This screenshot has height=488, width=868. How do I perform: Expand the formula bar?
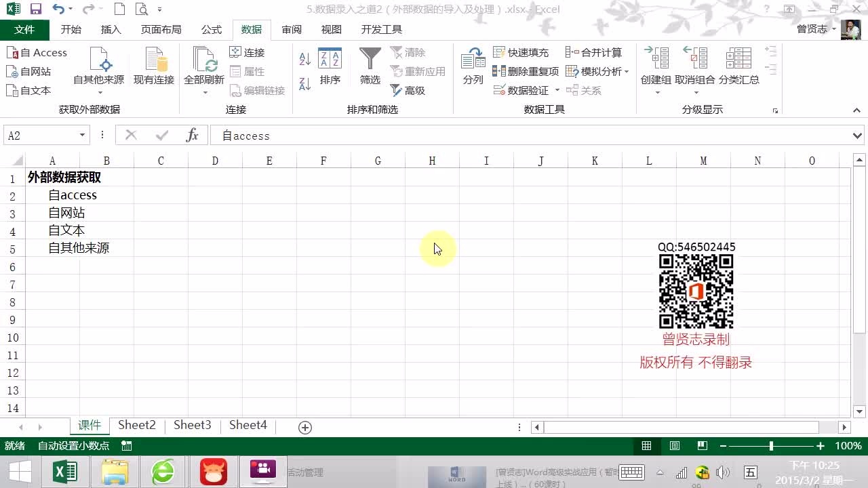point(857,136)
